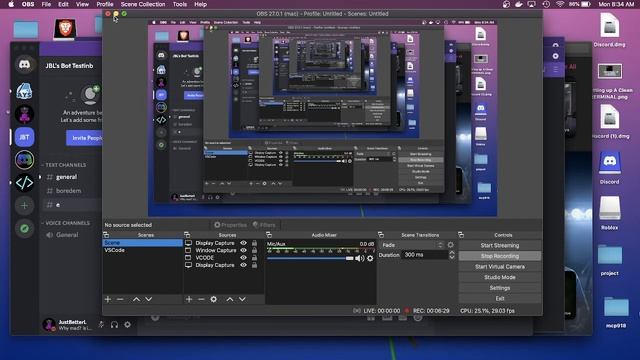The height and width of the screenshot is (360, 640).
Task: Open the AYS server icon in Discord
Action: point(24,91)
